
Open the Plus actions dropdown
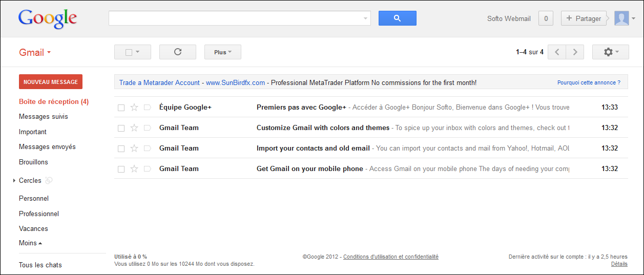[223, 52]
